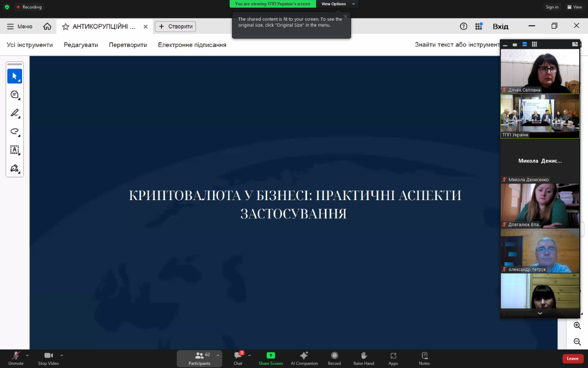588x368 pixels.
Task: Switch participant panel to grid view
Action: point(534,44)
